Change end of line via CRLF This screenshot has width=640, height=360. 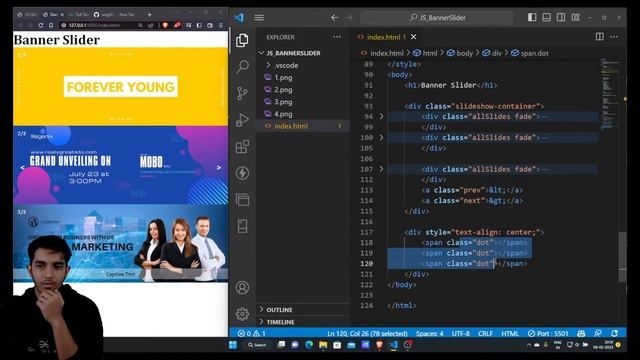point(485,333)
